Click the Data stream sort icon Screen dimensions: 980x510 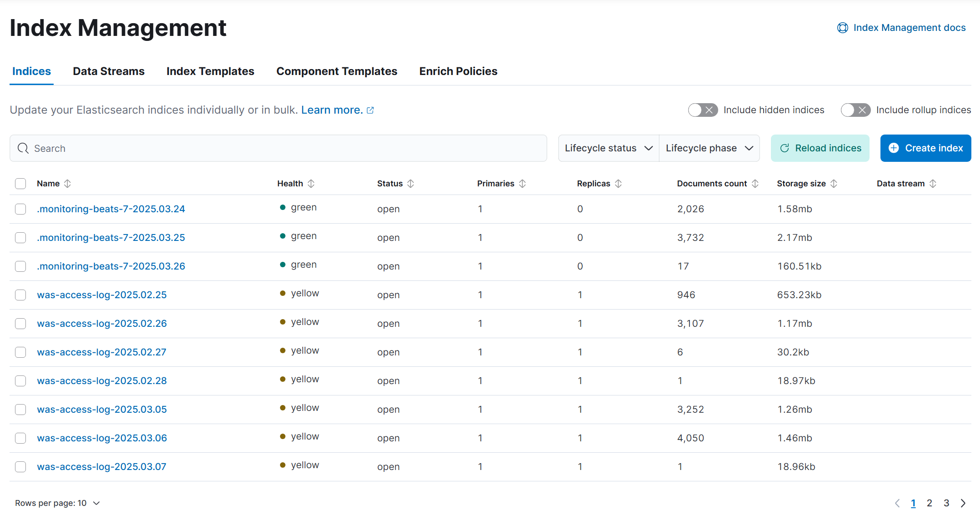coord(933,184)
